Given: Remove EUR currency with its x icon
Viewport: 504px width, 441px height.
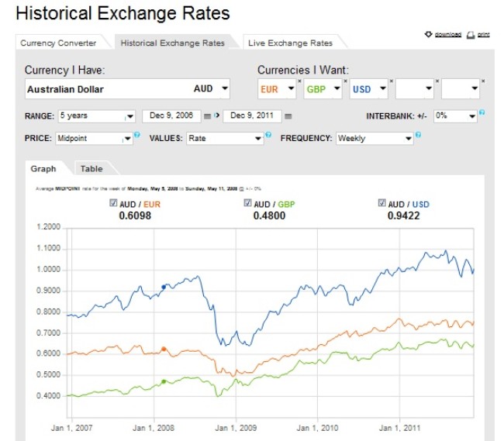Looking at the screenshot, I should click(299, 80).
